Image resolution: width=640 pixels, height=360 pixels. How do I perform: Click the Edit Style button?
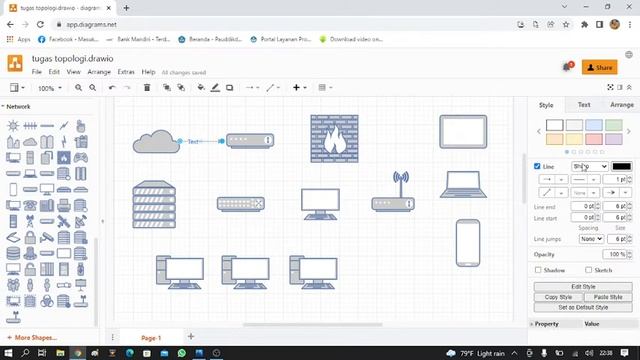coord(583,287)
